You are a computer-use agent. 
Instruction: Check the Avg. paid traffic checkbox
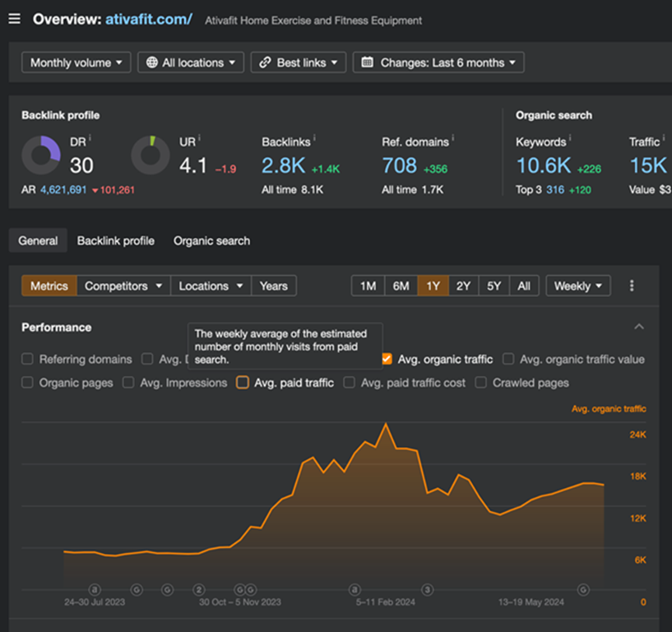coord(243,383)
